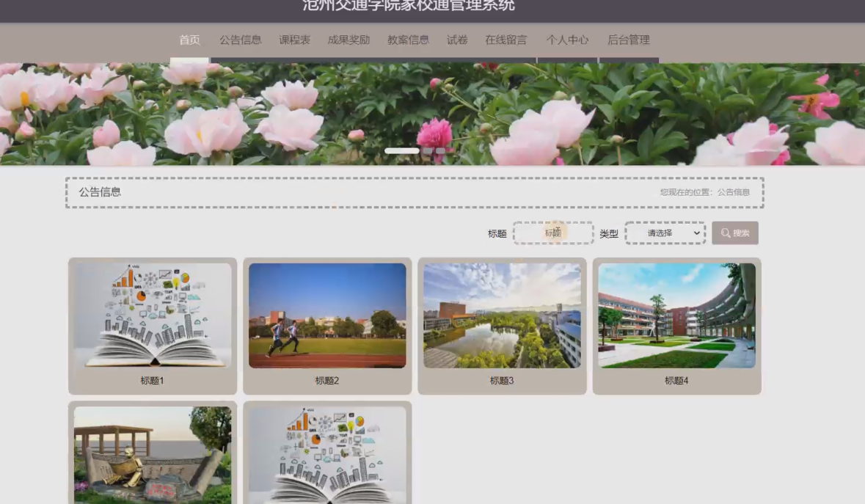
Task: Click the peony flower banner image
Action: [x=433, y=114]
